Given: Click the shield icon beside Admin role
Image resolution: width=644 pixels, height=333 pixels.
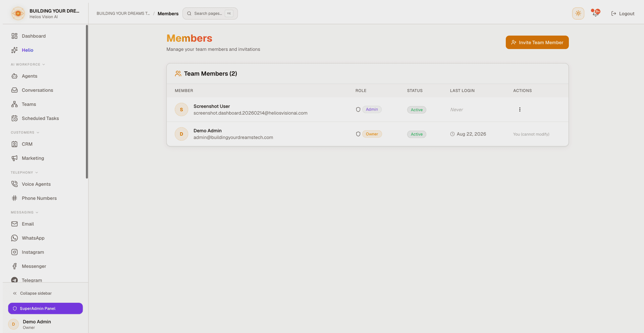Looking at the screenshot, I should 358,109.
